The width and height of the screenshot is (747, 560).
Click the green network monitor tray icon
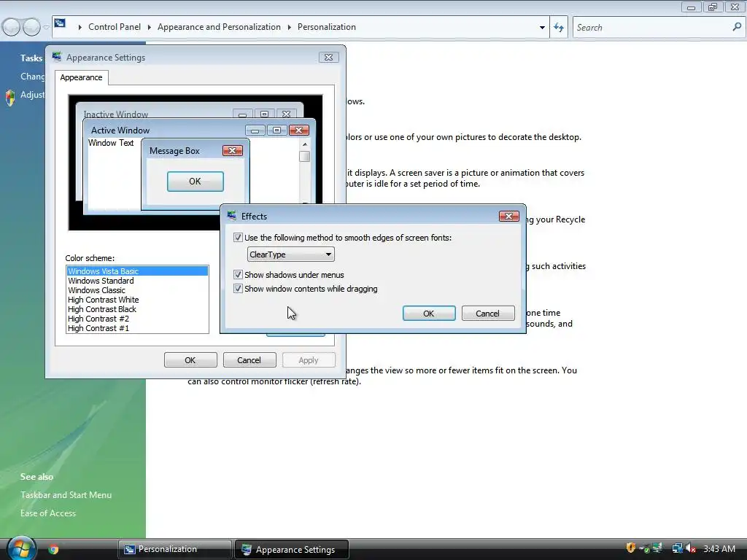(x=657, y=548)
